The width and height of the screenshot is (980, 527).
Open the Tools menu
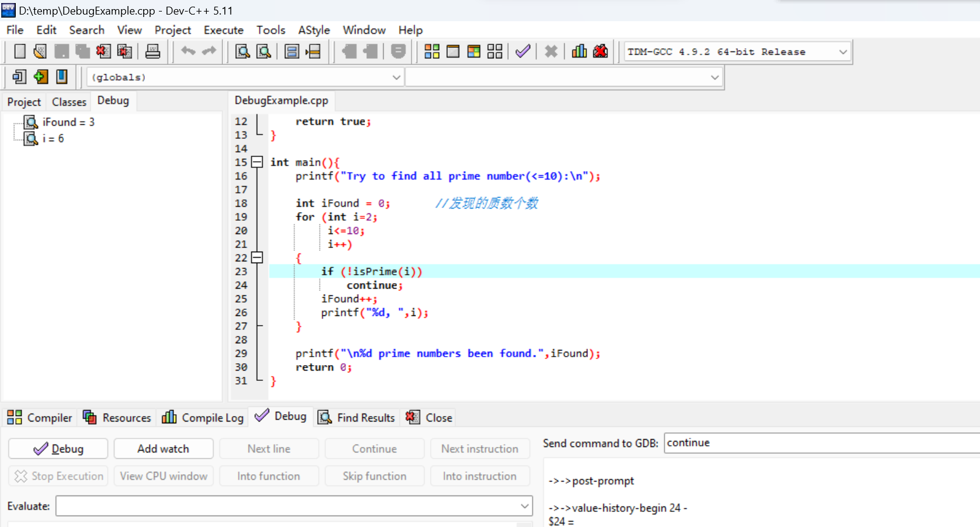click(270, 30)
